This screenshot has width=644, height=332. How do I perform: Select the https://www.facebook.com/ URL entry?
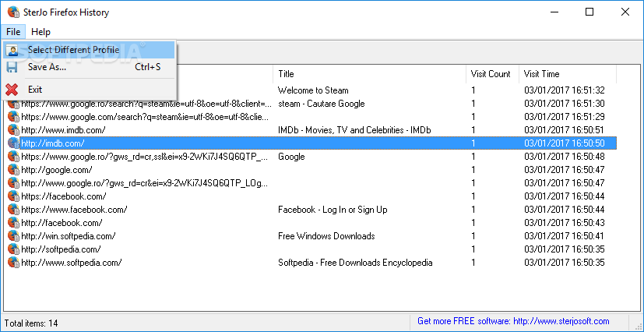tap(74, 209)
